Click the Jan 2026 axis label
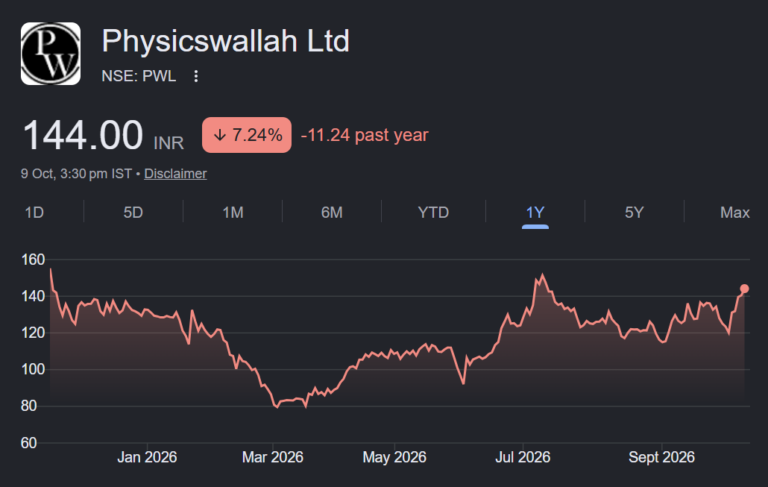The height and width of the screenshot is (487, 768). [x=147, y=457]
